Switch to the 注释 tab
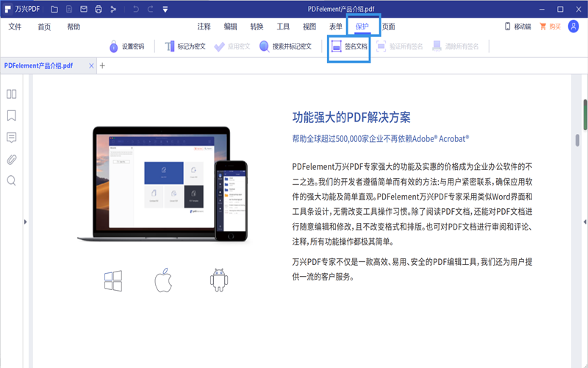588x368 pixels. tap(204, 26)
